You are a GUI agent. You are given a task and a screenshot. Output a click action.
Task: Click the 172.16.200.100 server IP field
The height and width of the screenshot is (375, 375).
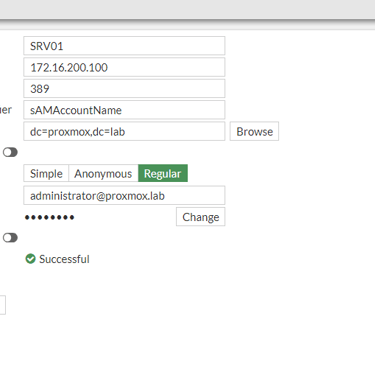click(x=124, y=67)
